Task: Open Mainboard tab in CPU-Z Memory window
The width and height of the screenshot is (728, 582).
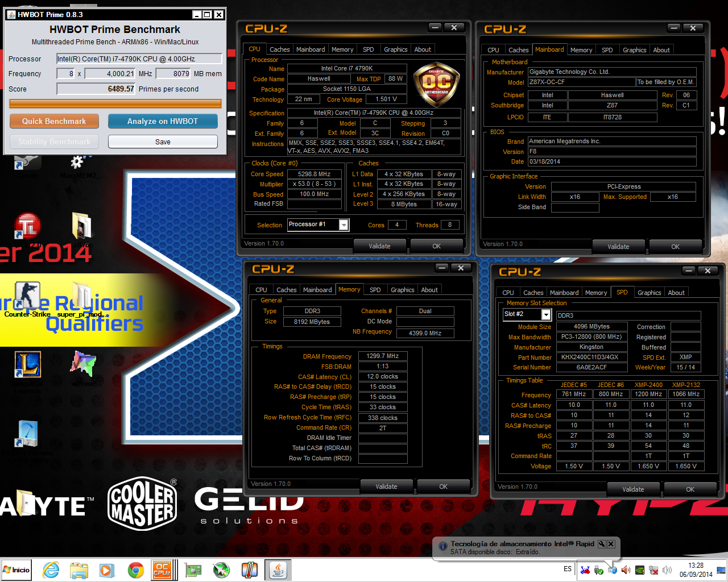Action: pos(317,290)
